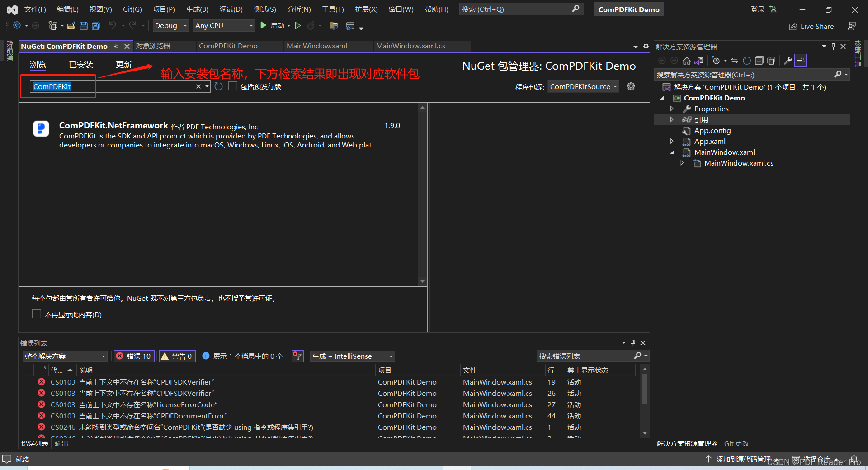Click the Live Share button

pos(811,27)
